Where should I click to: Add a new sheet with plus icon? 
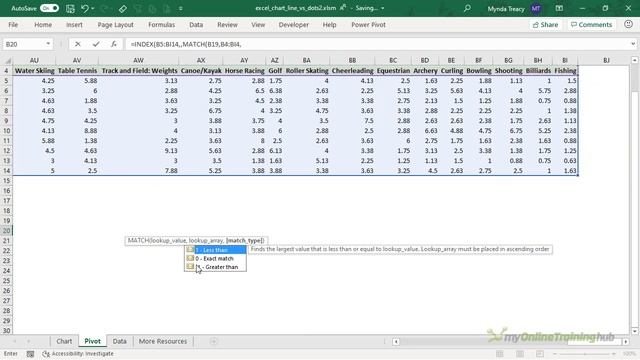[213, 341]
